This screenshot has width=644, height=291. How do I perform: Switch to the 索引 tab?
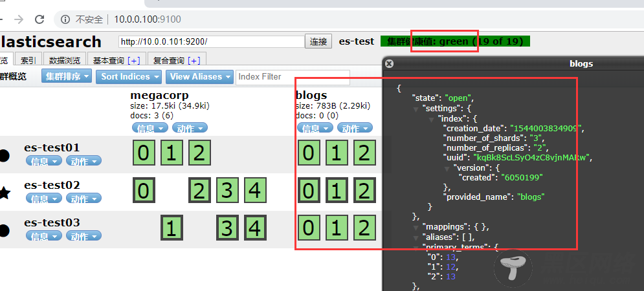(28, 61)
